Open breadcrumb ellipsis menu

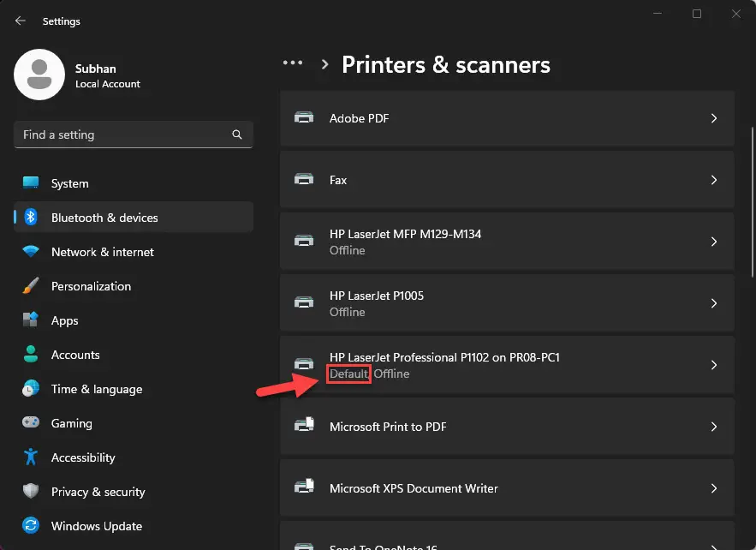[x=293, y=63]
